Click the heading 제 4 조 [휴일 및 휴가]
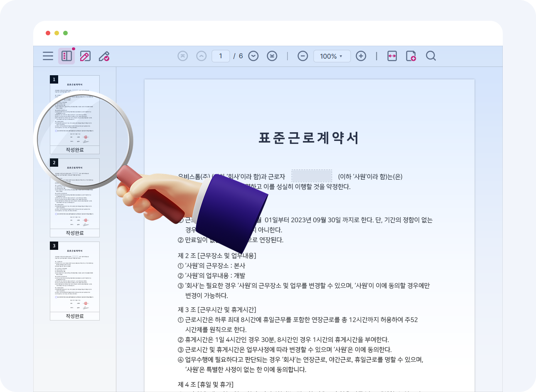Image resolution: width=536 pixels, height=392 pixels. [x=206, y=385]
